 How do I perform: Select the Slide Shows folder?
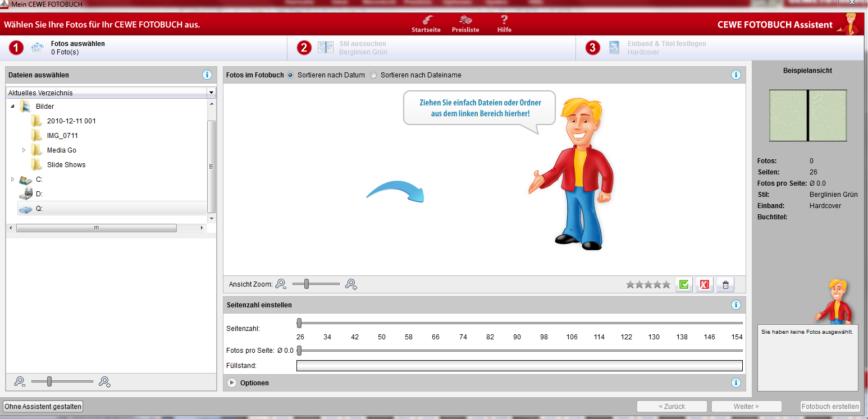(x=66, y=164)
